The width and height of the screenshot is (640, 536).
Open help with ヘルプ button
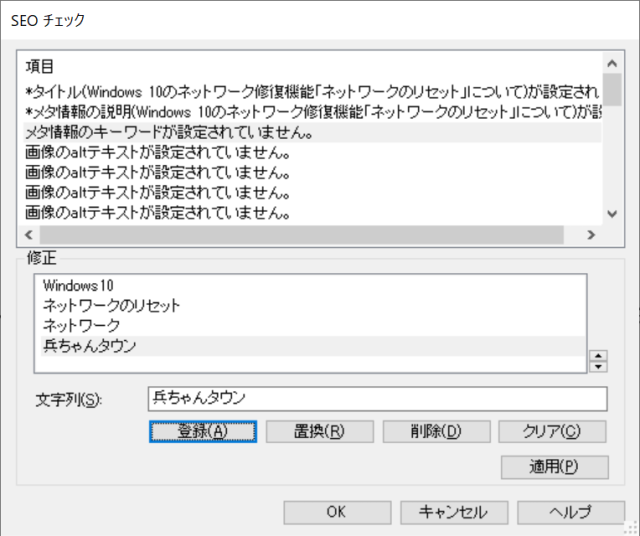click(571, 512)
